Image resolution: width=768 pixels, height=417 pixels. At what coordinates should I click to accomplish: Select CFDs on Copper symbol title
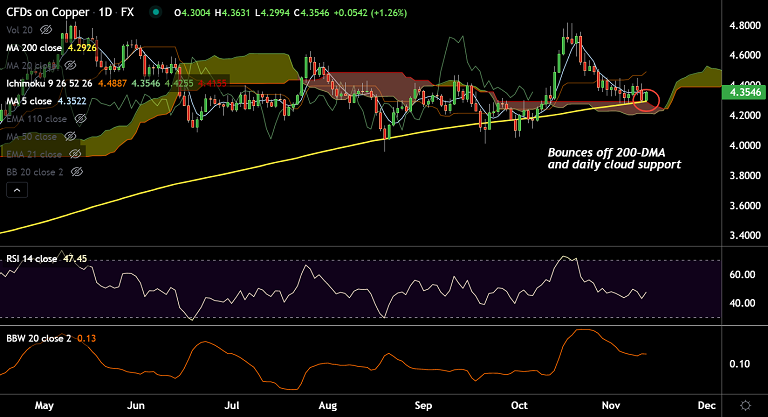(x=48, y=12)
